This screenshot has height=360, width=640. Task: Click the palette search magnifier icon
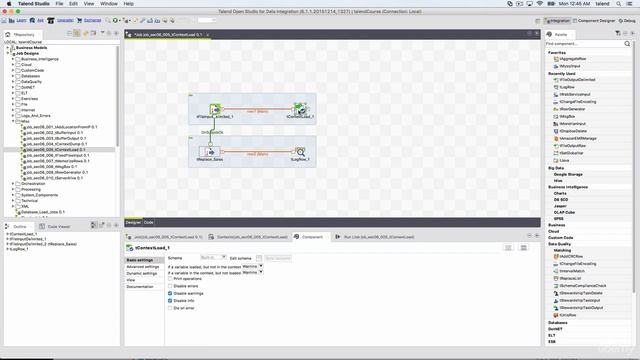pos(627,44)
